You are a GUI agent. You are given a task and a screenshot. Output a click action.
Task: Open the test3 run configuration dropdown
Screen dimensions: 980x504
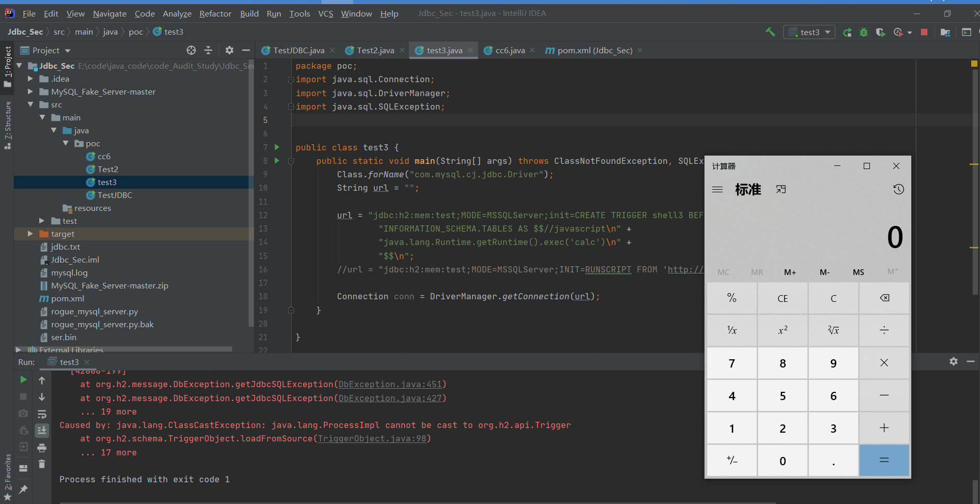[809, 32]
